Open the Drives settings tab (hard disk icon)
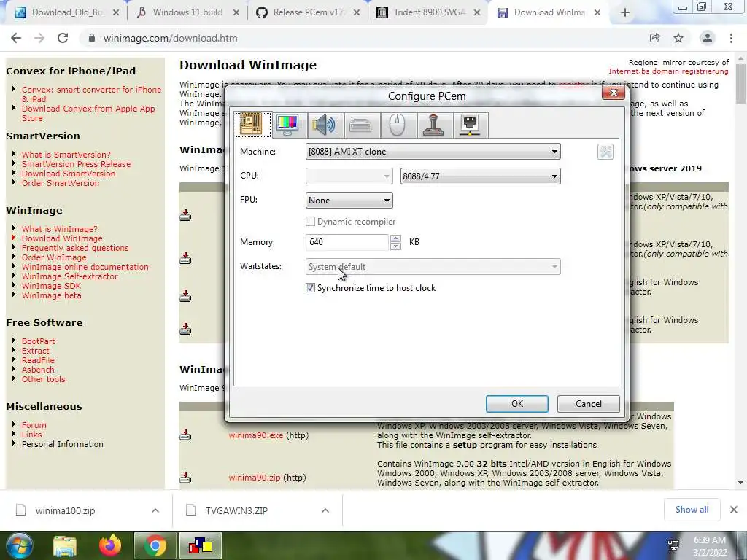 (x=360, y=125)
